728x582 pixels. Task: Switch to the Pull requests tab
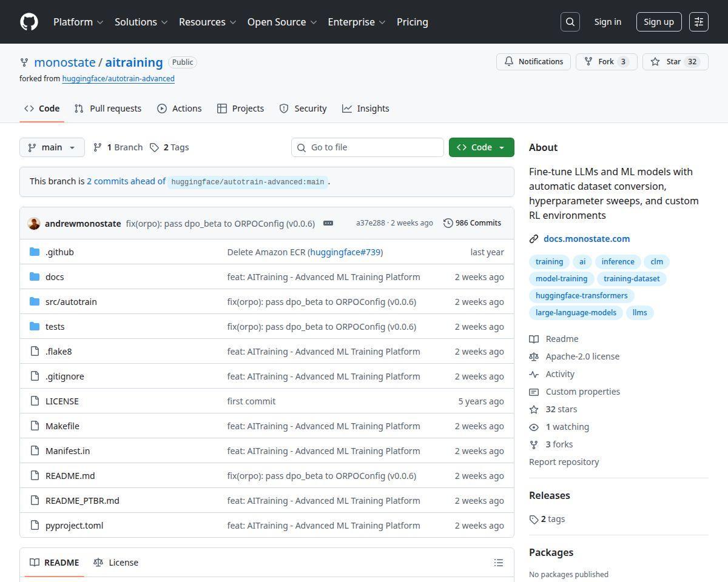(x=108, y=109)
